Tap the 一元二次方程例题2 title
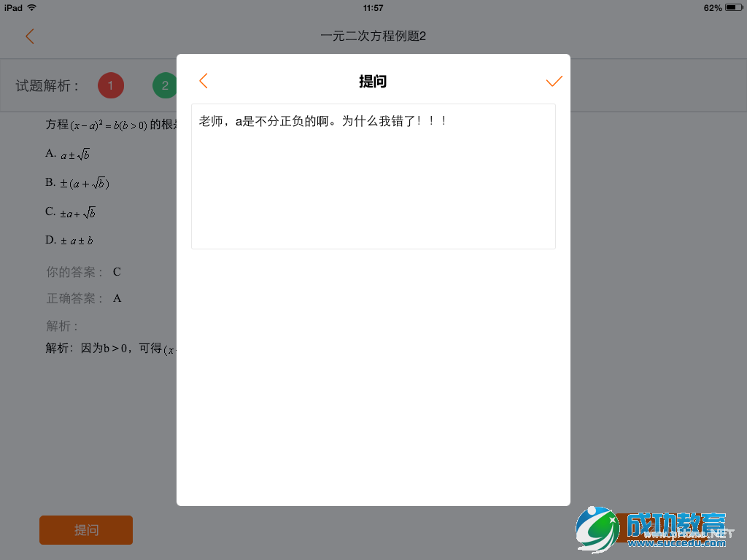747x560 pixels. [373, 35]
